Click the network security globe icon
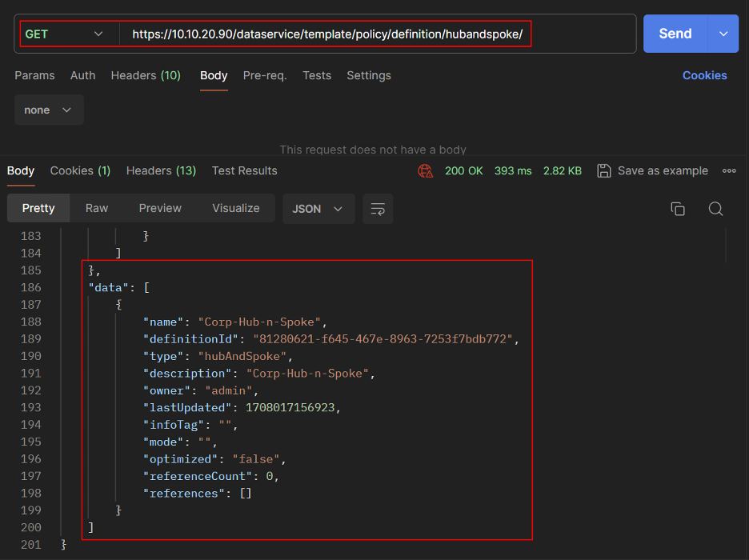749x560 pixels. point(425,170)
